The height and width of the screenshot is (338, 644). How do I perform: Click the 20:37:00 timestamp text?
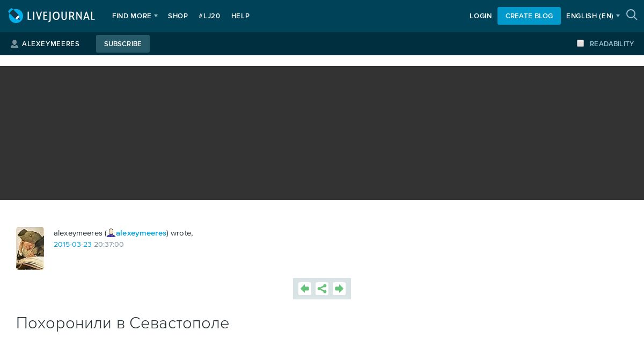pyautogui.click(x=109, y=244)
